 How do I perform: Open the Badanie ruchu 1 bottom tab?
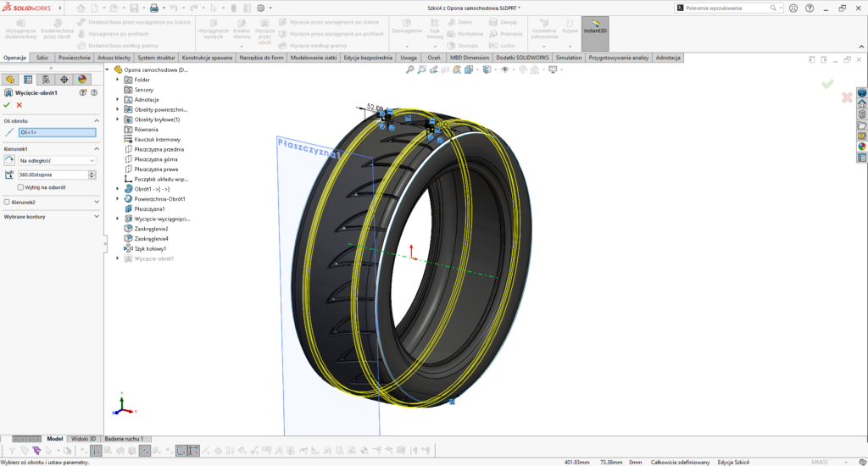point(124,439)
